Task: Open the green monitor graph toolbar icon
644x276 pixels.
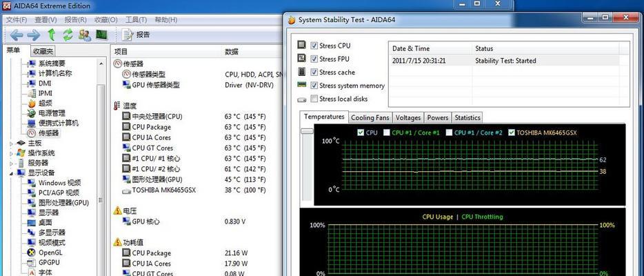Action: (101, 35)
